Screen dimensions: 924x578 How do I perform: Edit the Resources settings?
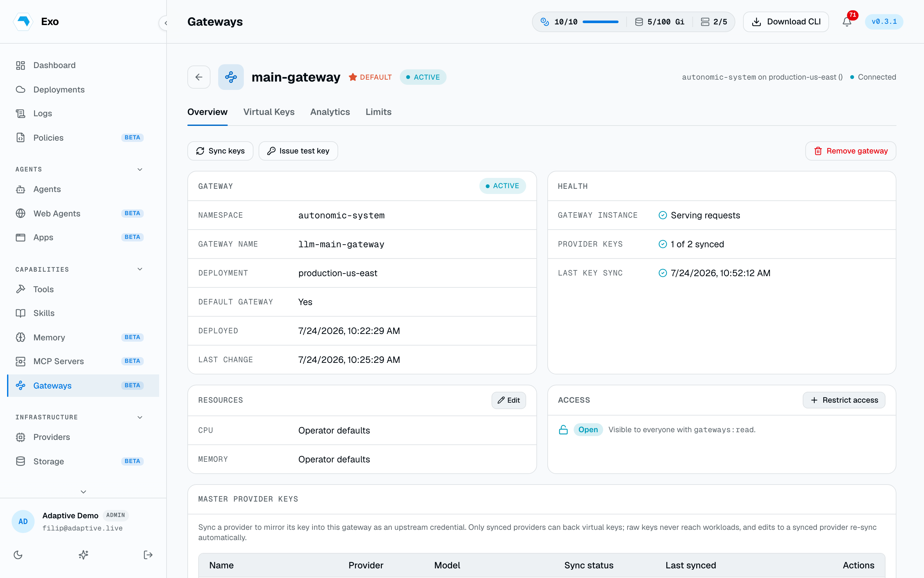coord(509,400)
